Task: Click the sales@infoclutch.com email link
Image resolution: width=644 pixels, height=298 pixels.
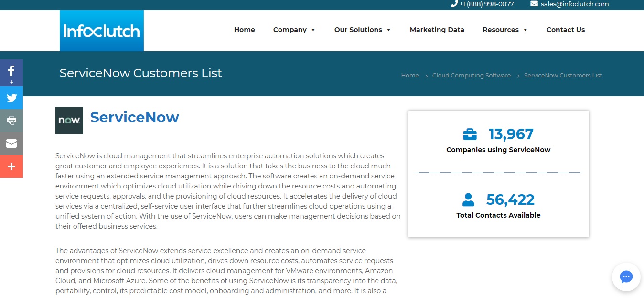Action: coord(574,4)
